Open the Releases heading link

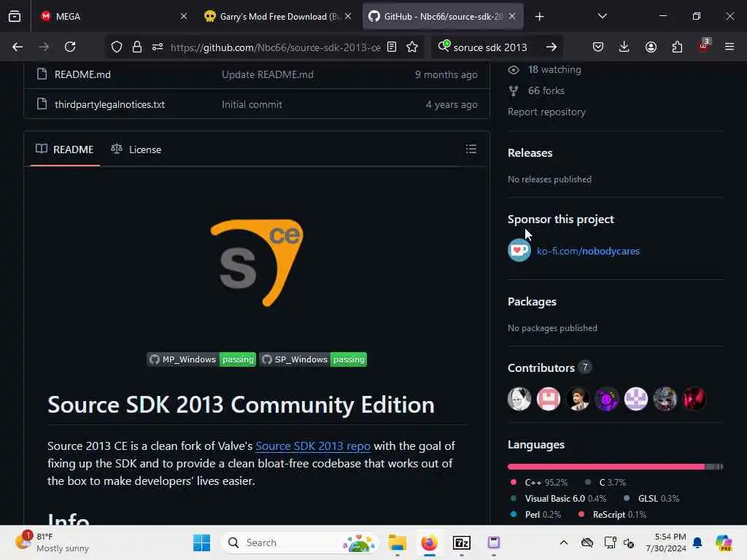(530, 153)
